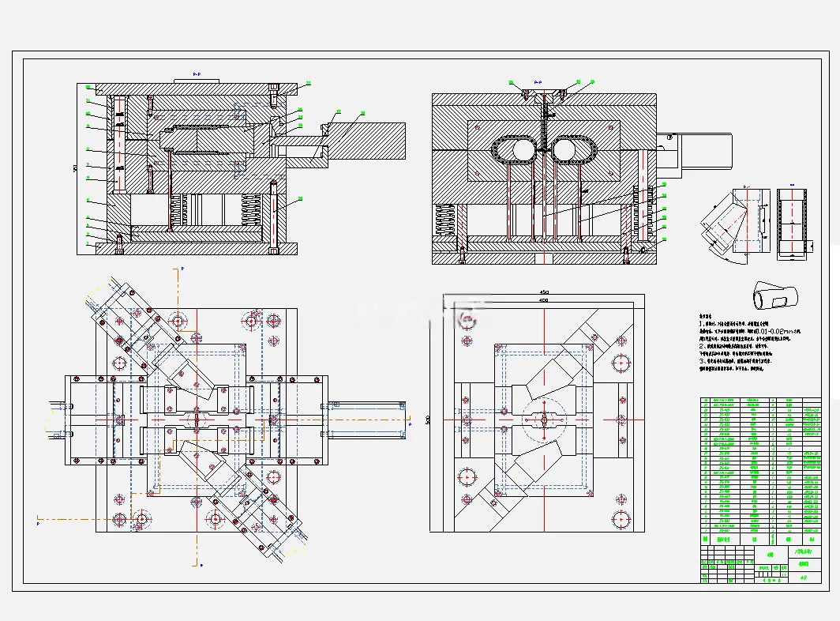Select the Y-shaped pipe part front view
Viewport: 840px width, 621px height.
click(734, 224)
